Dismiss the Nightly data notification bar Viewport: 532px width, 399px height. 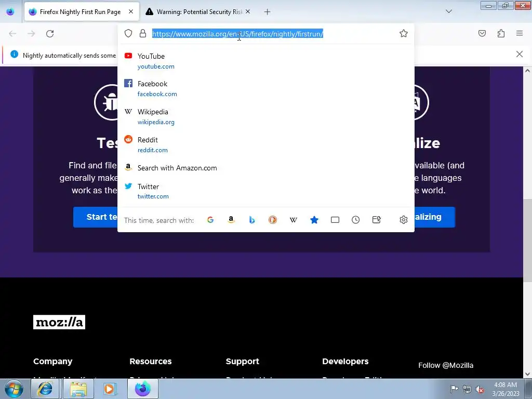519,54
